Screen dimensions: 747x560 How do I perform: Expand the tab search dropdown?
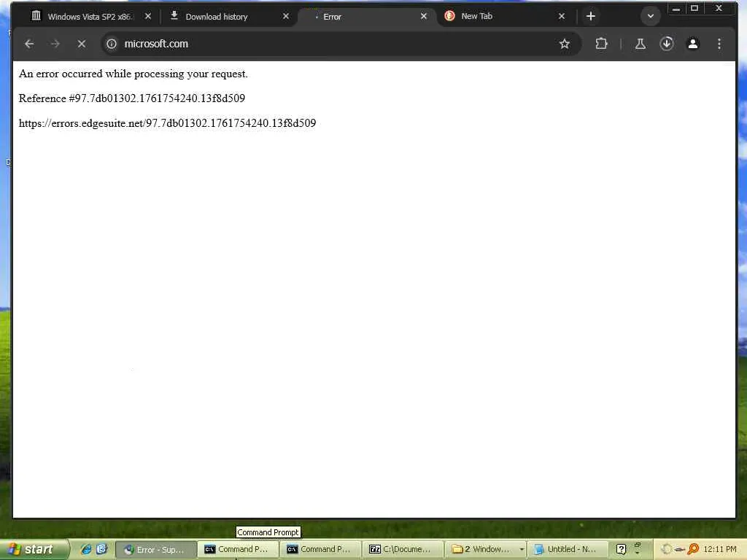coord(650,16)
